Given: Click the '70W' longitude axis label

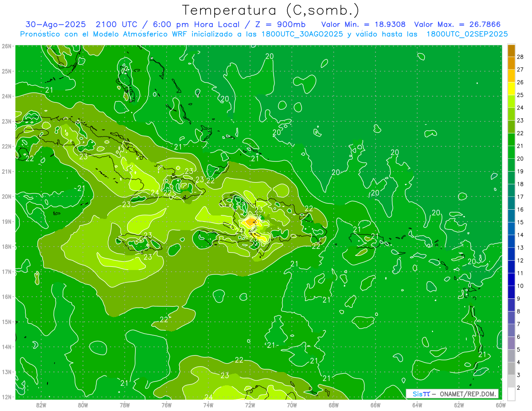Looking at the screenshot, I should pos(292,405).
